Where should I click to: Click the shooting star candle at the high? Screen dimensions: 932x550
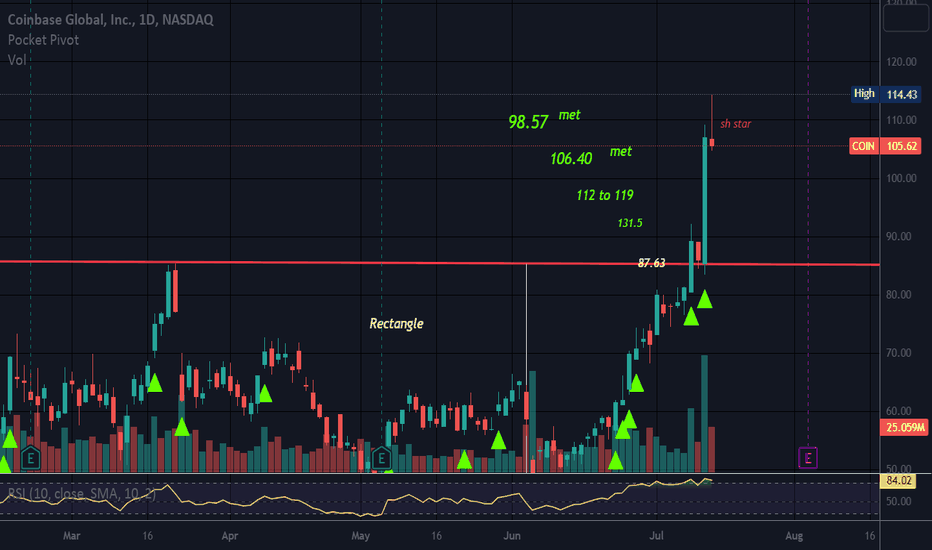tap(711, 142)
